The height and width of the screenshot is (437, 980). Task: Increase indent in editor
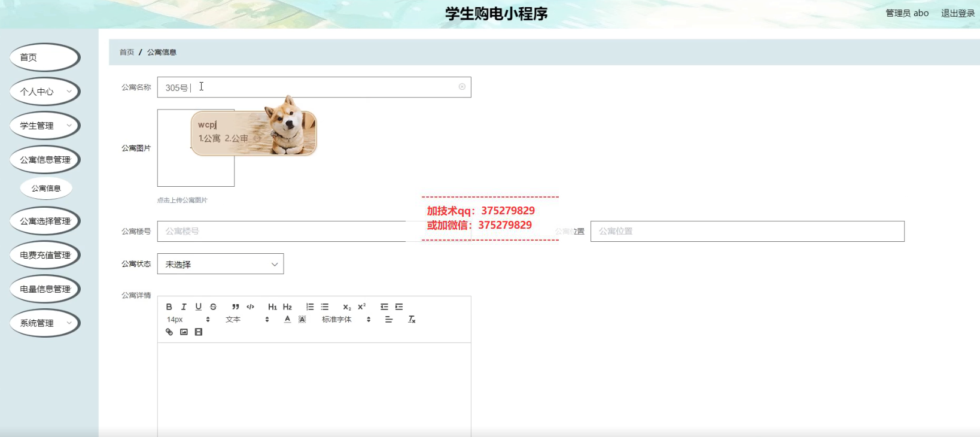[399, 306]
